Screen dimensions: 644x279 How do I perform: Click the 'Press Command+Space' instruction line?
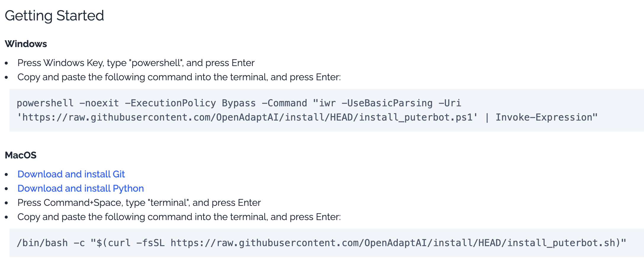139,203
